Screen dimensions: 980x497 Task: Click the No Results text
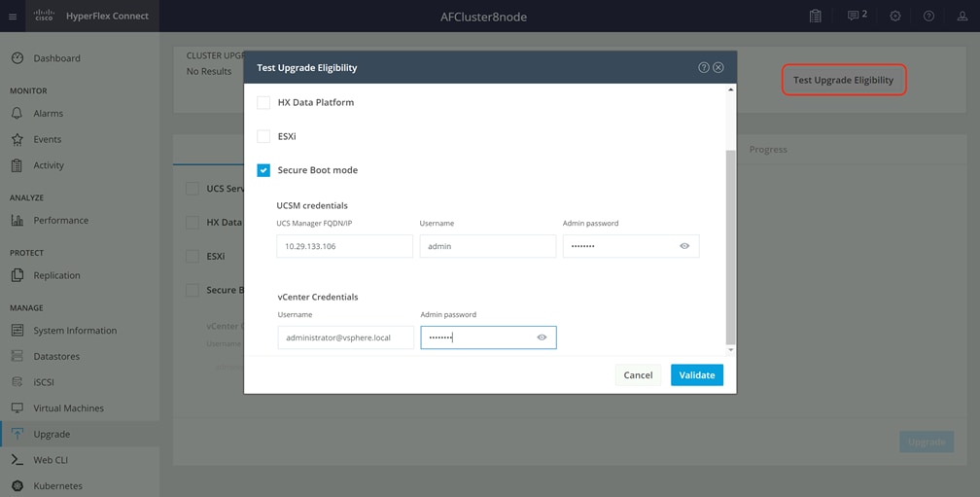[209, 71]
